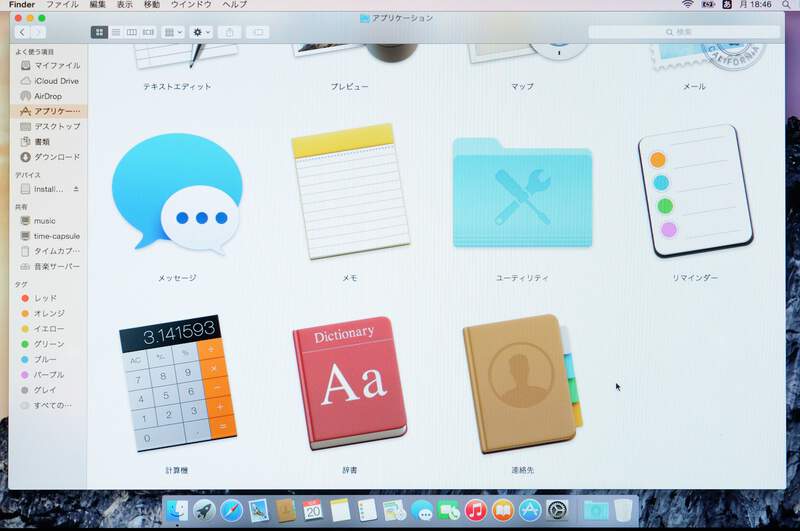Image resolution: width=800 pixels, height=531 pixels.
Task: Switch to Cover Flow view mode
Action: [148, 32]
